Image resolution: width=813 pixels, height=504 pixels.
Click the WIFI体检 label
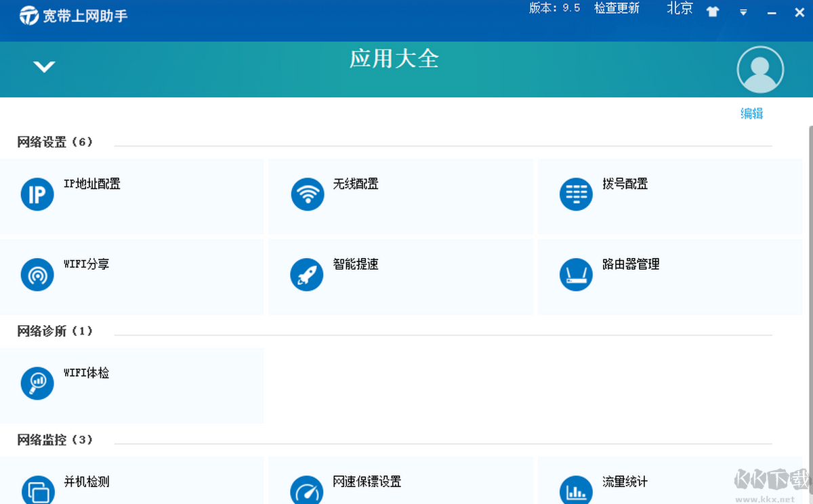86,373
